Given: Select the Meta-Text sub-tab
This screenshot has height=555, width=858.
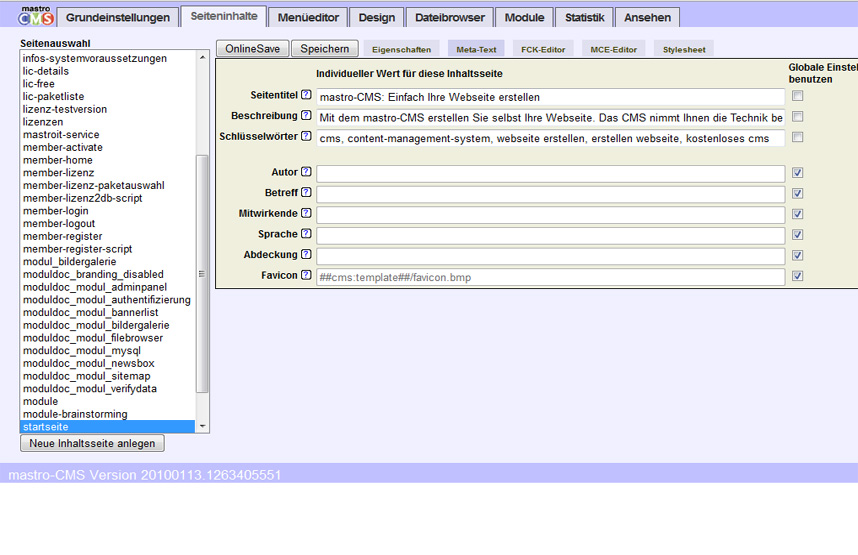Looking at the screenshot, I should pyautogui.click(x=476, y=49).
